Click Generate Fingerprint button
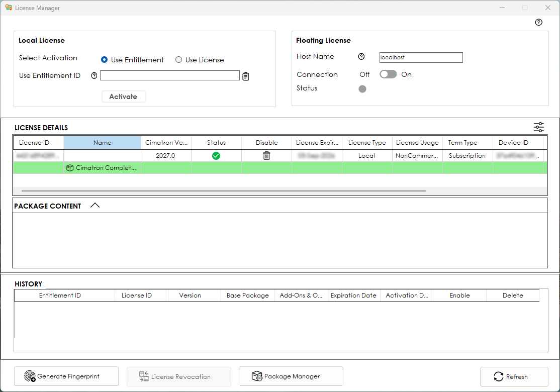Screen dimensions: 560x392 coord(66,376)
